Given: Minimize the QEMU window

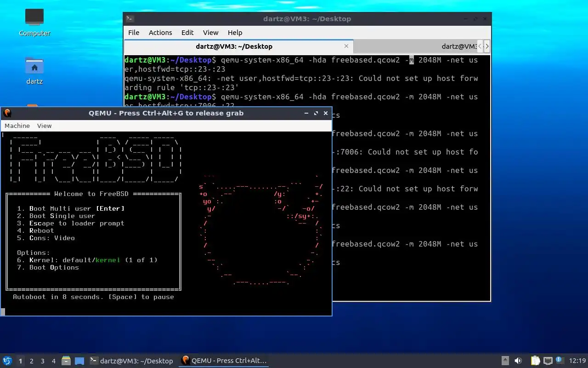Looking at the screenshot, I should 306,113.
